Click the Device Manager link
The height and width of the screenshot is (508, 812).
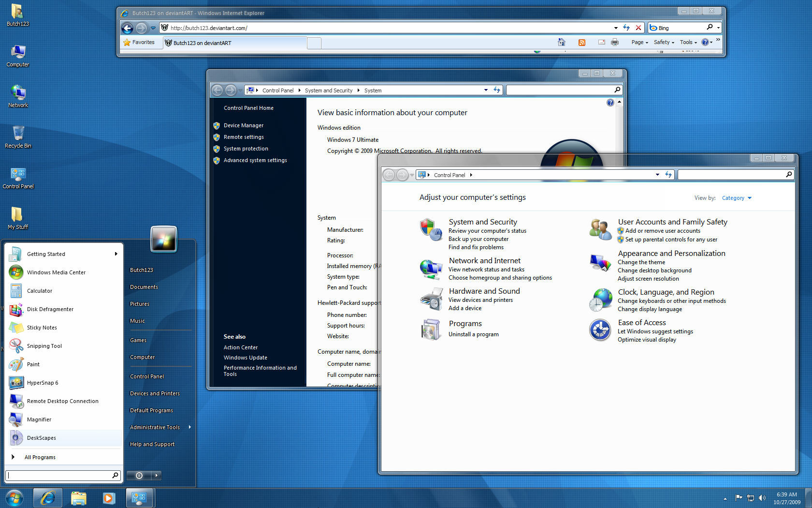pos(243,125)
